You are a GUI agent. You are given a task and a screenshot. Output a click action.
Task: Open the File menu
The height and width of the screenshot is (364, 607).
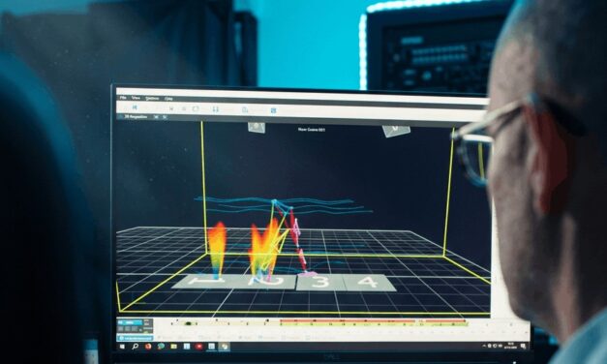point(124,98)
